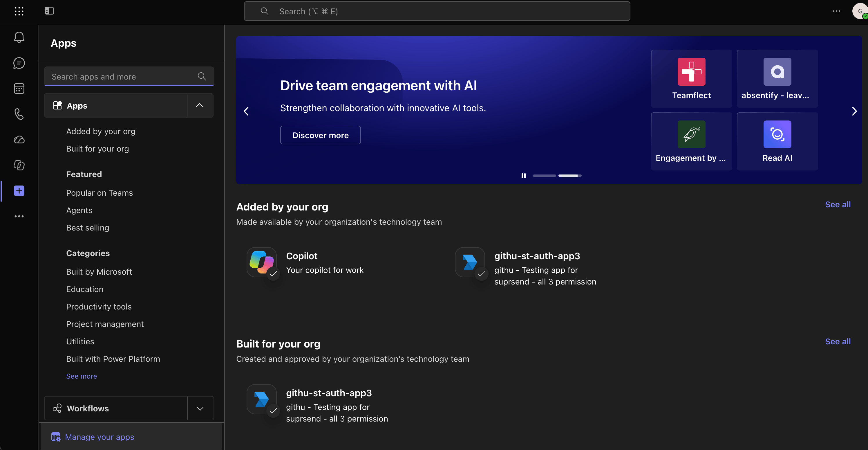Click the Manage your apps icon
868x450 pixels.
[56, 437]
